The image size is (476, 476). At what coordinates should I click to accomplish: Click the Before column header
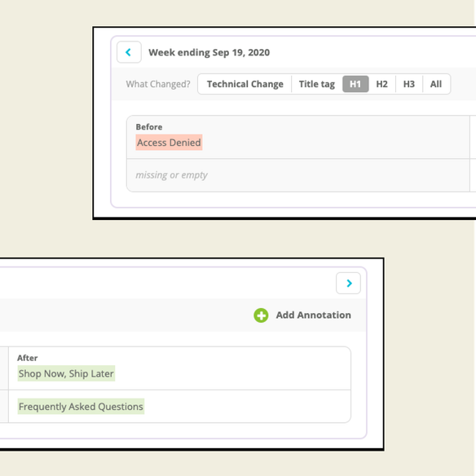pyautogui.click(x=149, y=127)
